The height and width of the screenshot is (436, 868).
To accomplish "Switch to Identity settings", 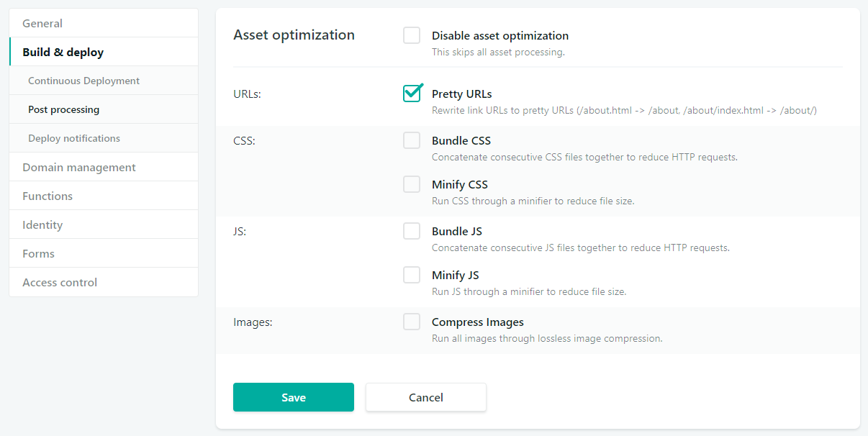I will point(42,224).
